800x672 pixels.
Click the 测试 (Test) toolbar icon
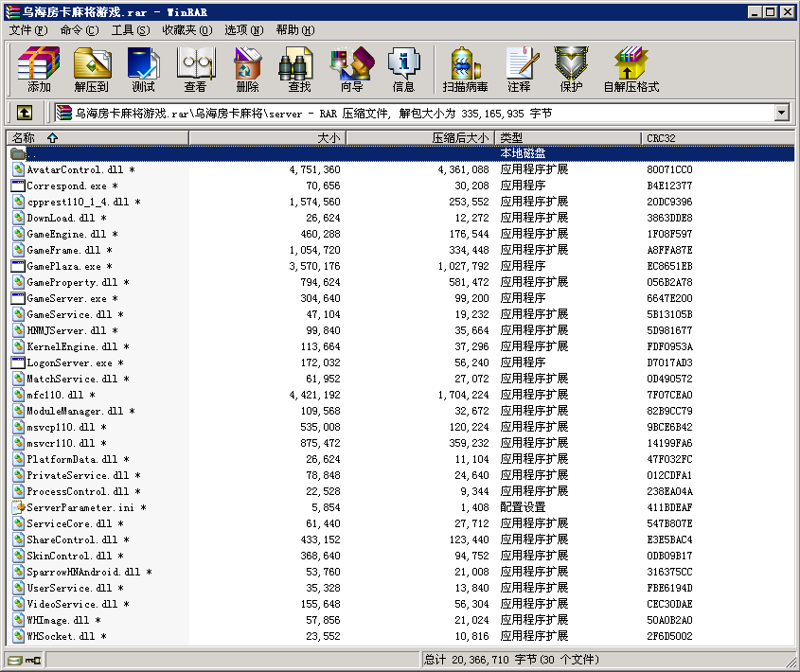[x=143, y=70]
